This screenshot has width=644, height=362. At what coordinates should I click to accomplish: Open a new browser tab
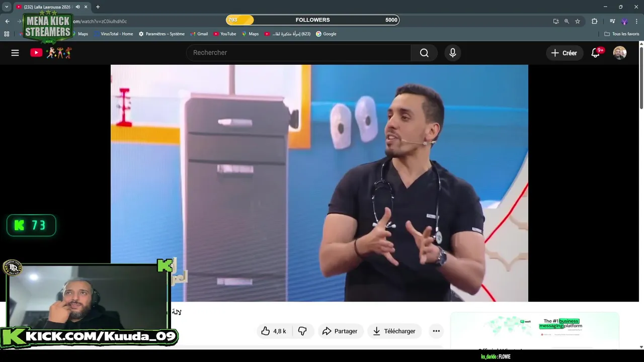coord(98,7)
